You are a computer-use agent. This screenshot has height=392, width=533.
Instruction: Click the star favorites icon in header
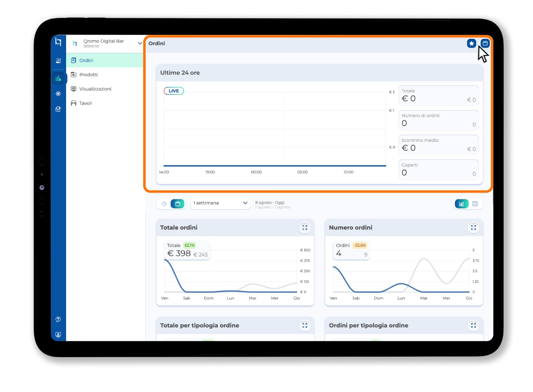[471, 43]
